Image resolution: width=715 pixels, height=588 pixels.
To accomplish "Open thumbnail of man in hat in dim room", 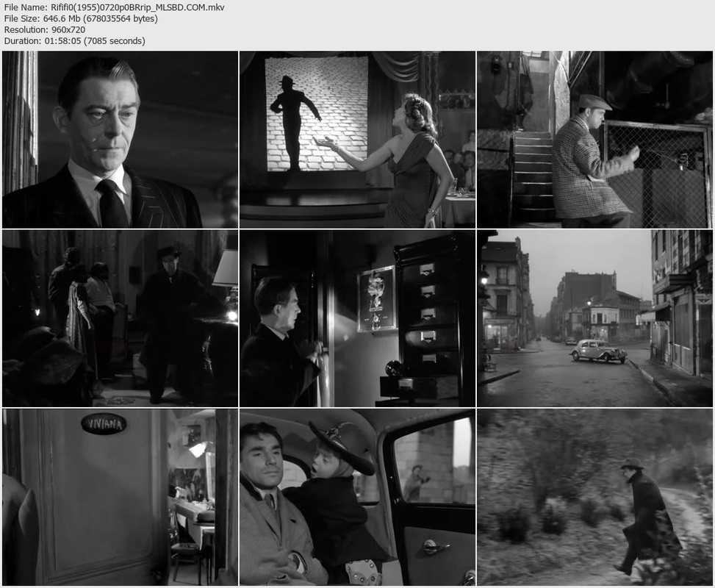I will coord(120,318).
